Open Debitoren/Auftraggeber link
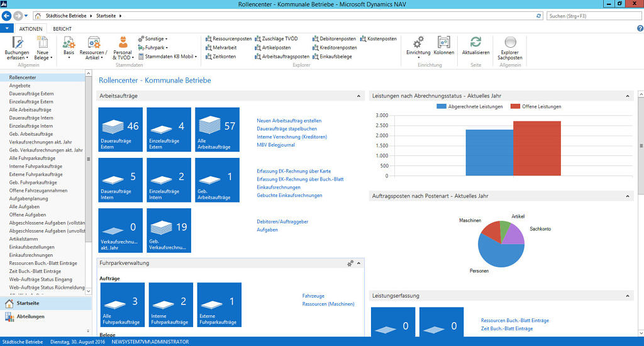The height and width of the screenshot is (346, 644). pyautogui.click(x=282, y=222)
